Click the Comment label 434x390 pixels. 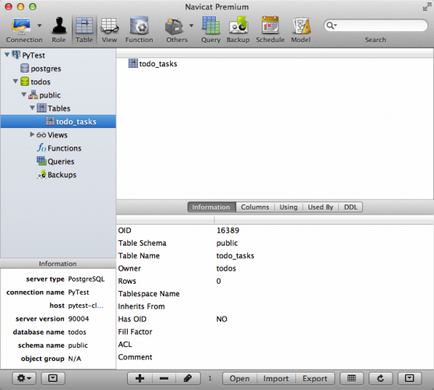coord(135,357)
